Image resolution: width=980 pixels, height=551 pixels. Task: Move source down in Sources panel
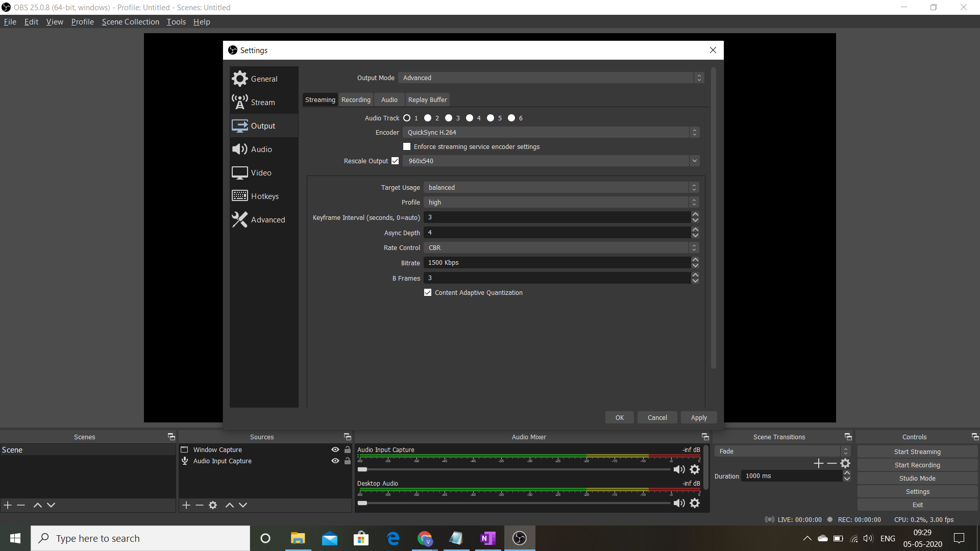pyautogui.click(x=243, y=505)
